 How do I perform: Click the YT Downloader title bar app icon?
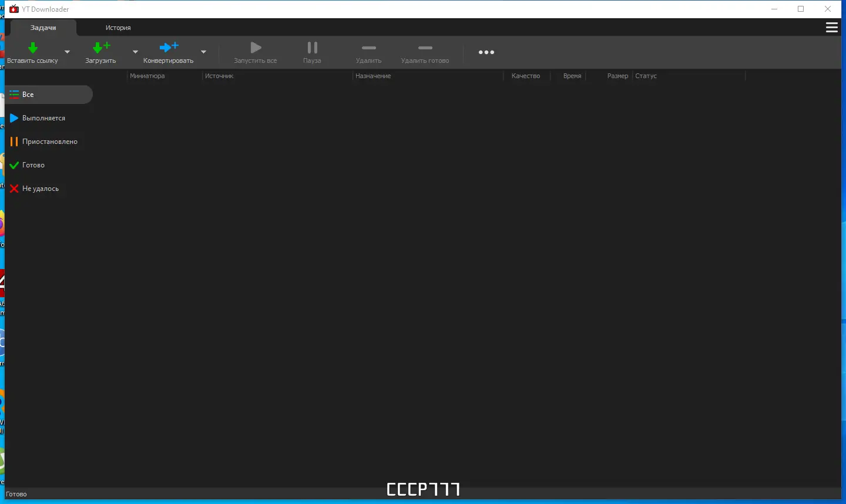(14, 9)
